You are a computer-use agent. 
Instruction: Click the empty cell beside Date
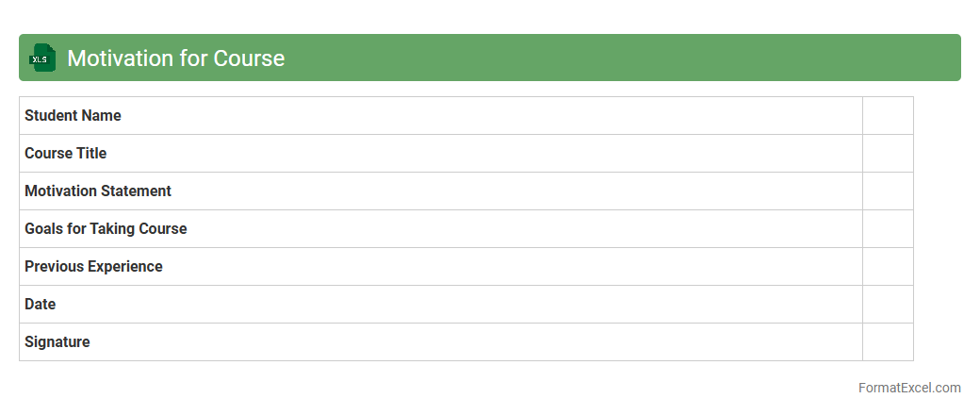888,305
